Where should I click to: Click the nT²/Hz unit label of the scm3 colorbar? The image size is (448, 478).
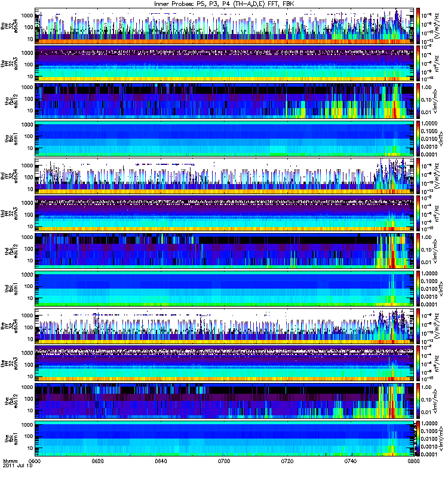point(437,363)
